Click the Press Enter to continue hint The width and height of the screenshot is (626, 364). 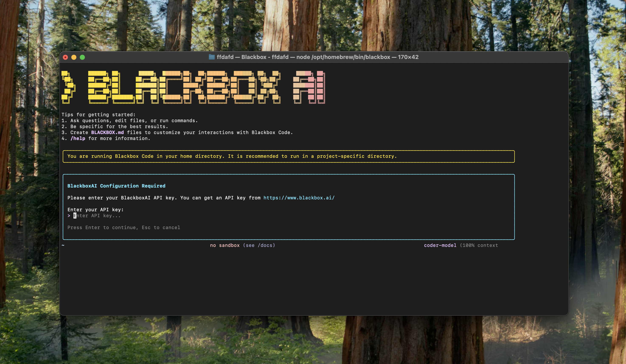(x=124, y=228)
